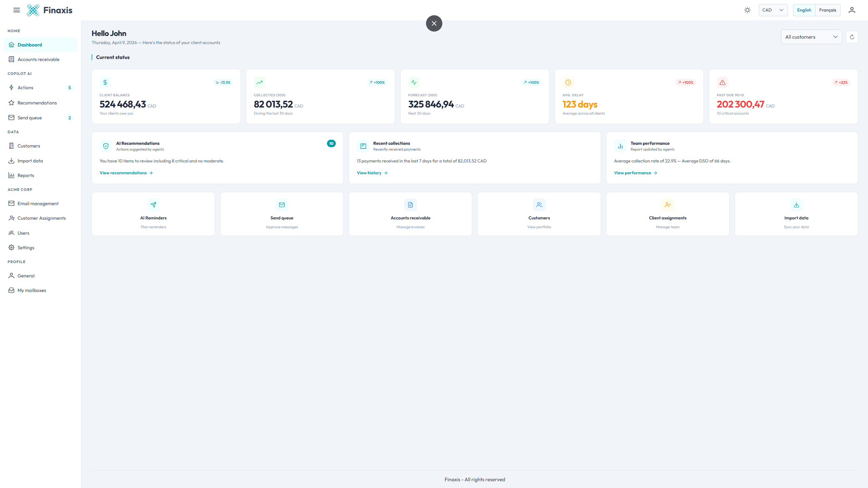Click the Send queue envelope tile icon

point(282,205)
